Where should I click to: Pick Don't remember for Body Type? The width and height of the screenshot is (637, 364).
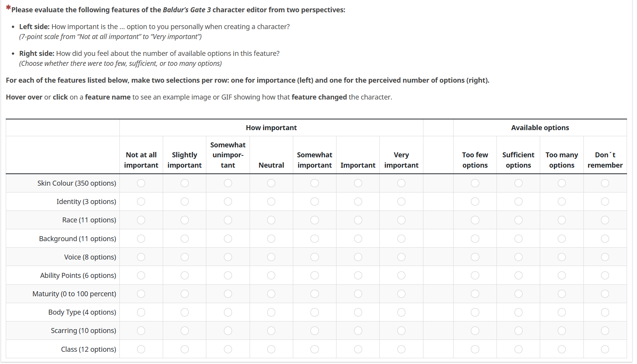pyautogui.click(x=605, y=312)
